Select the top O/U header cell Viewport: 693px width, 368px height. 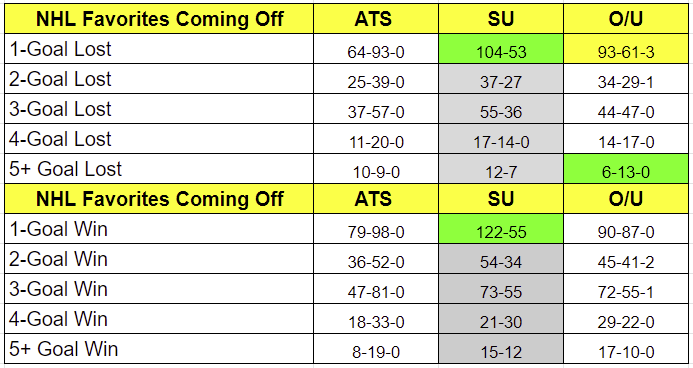(626, 19)
